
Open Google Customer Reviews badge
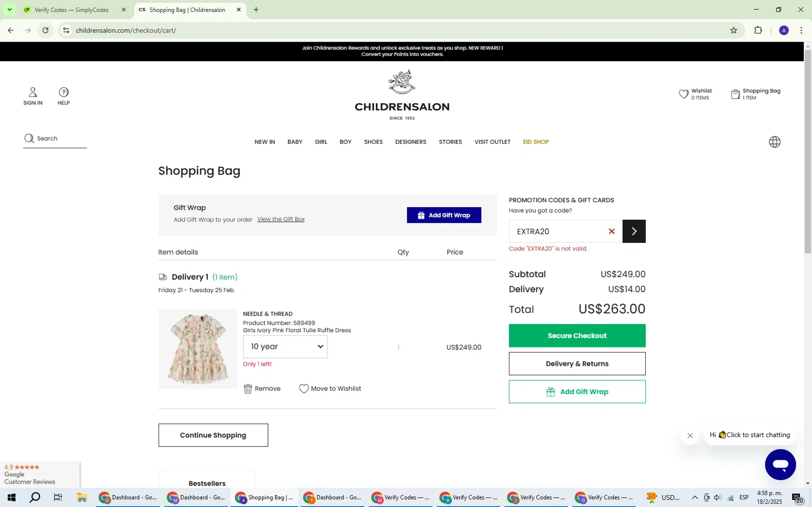tap(40, 475)
